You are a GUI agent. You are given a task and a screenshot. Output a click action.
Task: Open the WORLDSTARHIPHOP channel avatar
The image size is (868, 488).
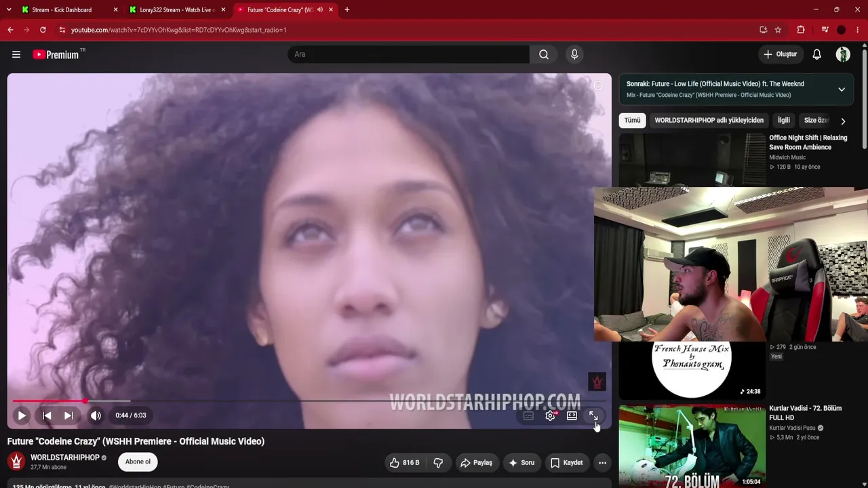click(x=16, y=462)
